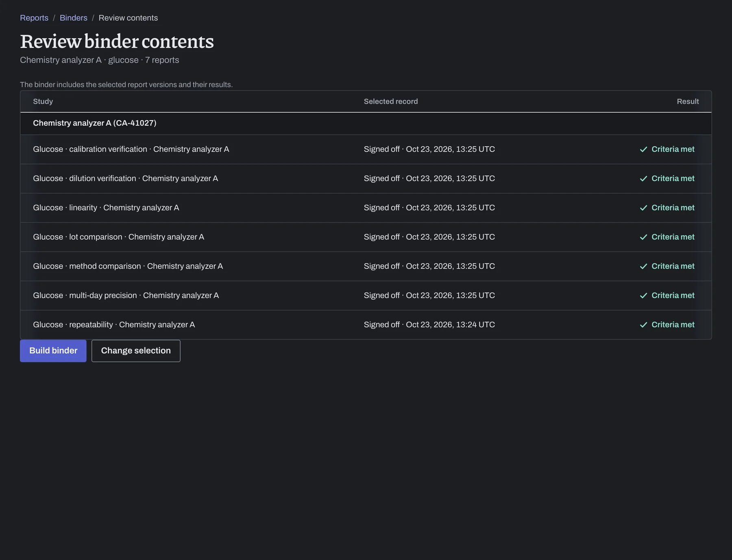Click signed-off record in multi-day precision row
The image size is (732, 560).
coord(429,295)
